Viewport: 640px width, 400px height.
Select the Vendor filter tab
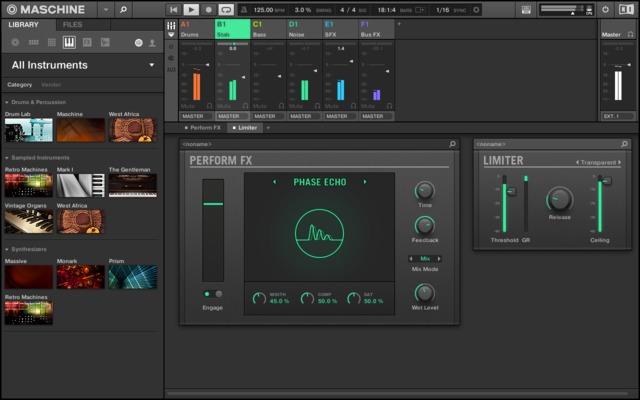[51, 84]
